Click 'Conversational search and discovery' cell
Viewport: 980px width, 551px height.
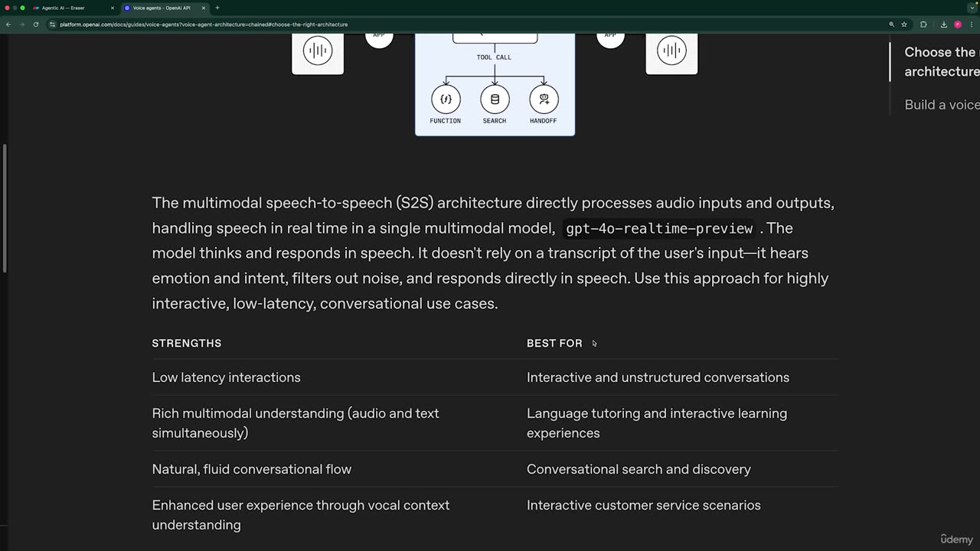click(x=639, y=469)
